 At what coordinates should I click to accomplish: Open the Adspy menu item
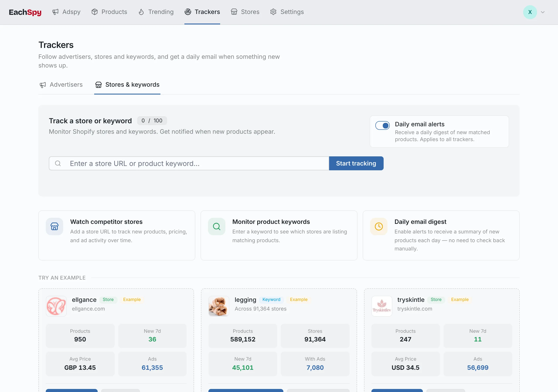66,12
